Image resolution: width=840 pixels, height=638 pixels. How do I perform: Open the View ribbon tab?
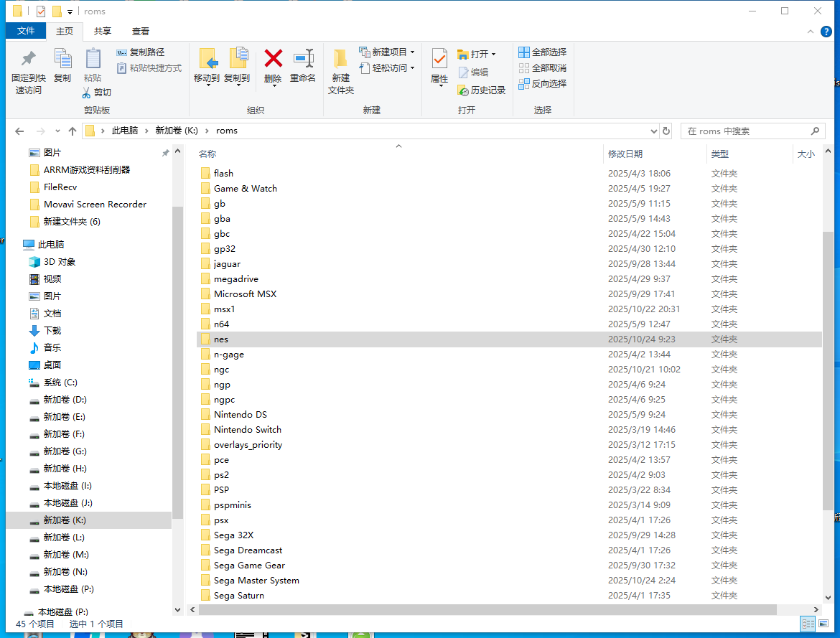tap(141, 31)
